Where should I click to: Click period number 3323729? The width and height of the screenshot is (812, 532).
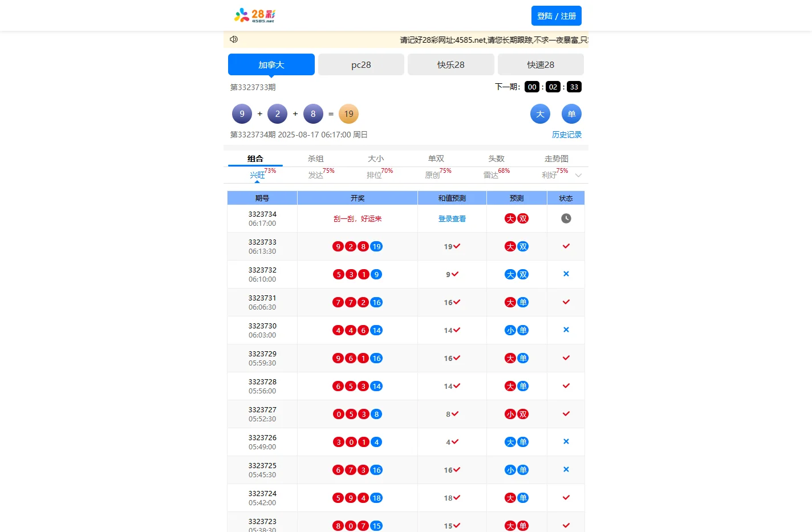pos(262,354)
